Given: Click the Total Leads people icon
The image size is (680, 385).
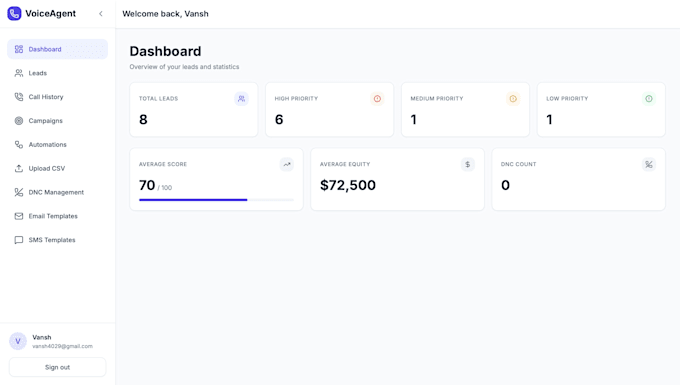Looking at the screenshot, I should (x=242, y=99).
